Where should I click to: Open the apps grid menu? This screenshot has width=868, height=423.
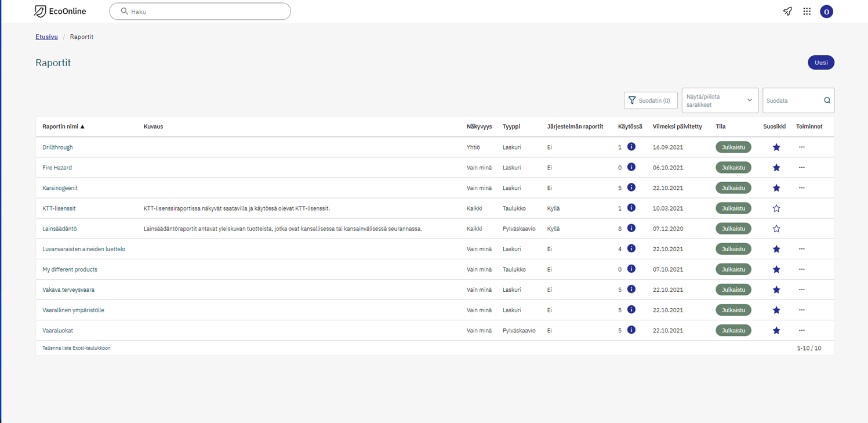pyautogui.click(x=807, y=11)
